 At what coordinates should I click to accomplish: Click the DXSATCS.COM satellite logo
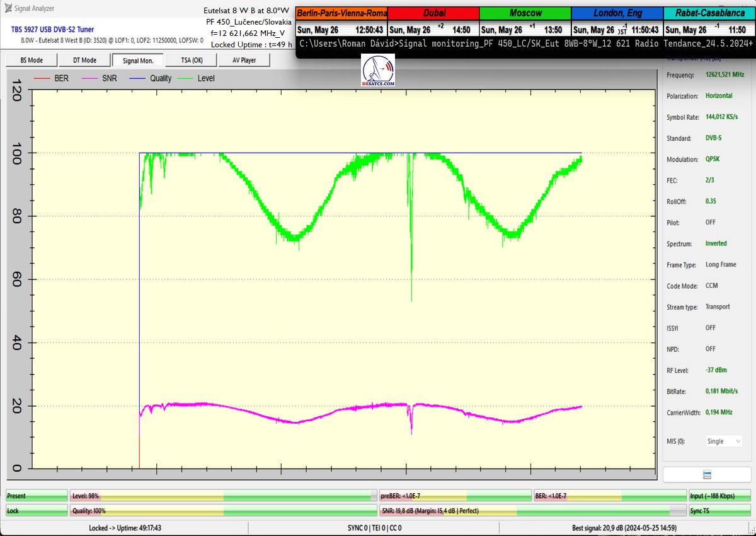(378, 71)
